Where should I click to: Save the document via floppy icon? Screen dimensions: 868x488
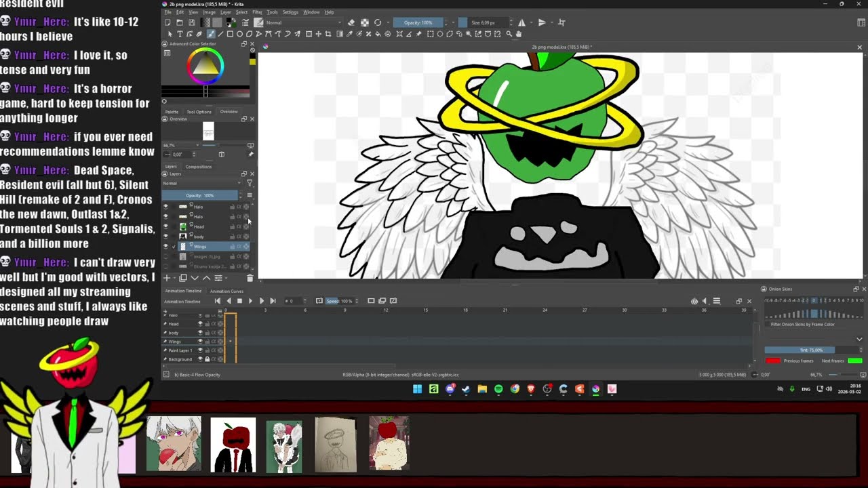click(x=191, y=22)
